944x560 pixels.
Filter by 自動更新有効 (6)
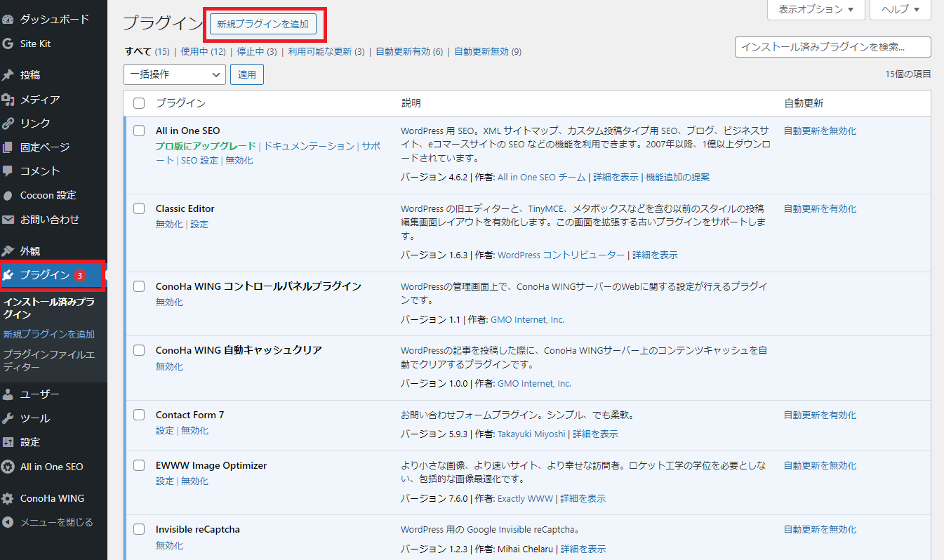click(409, 52)
